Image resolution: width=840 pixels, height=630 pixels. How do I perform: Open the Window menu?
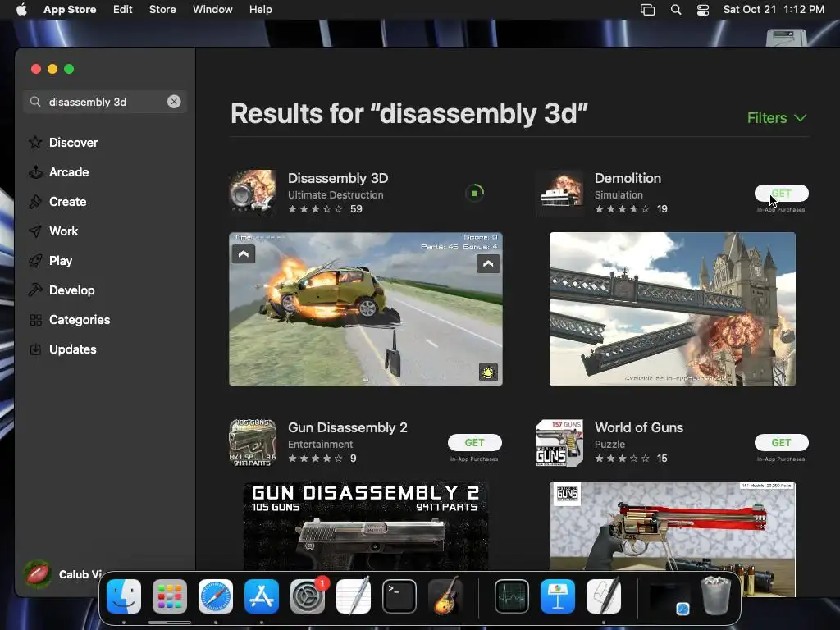click(212, 10)
